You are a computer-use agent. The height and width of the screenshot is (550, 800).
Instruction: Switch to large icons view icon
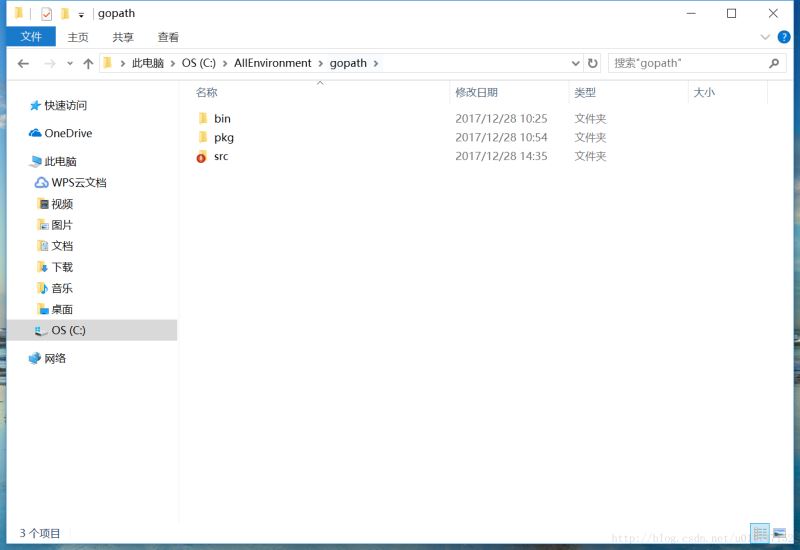[779, 534]
